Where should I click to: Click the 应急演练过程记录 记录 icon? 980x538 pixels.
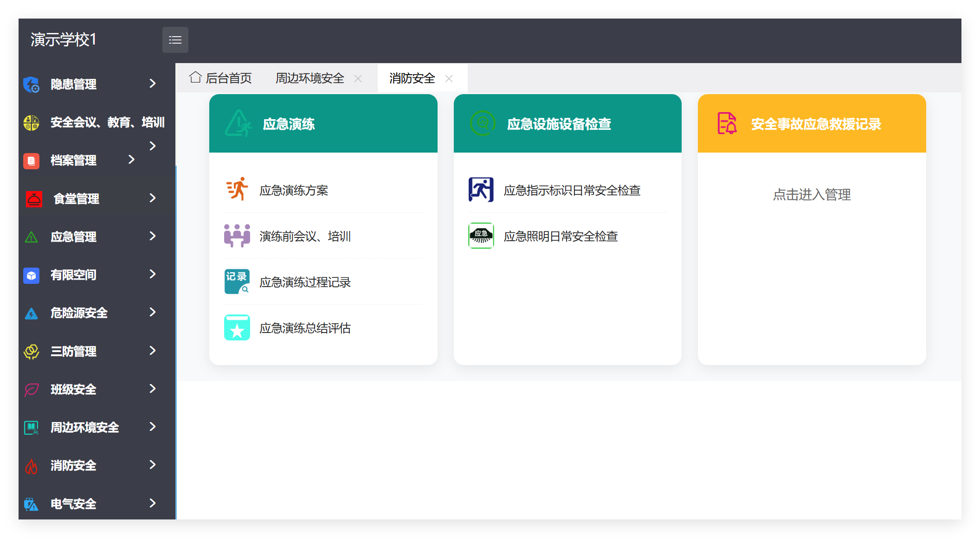point(237,282)
